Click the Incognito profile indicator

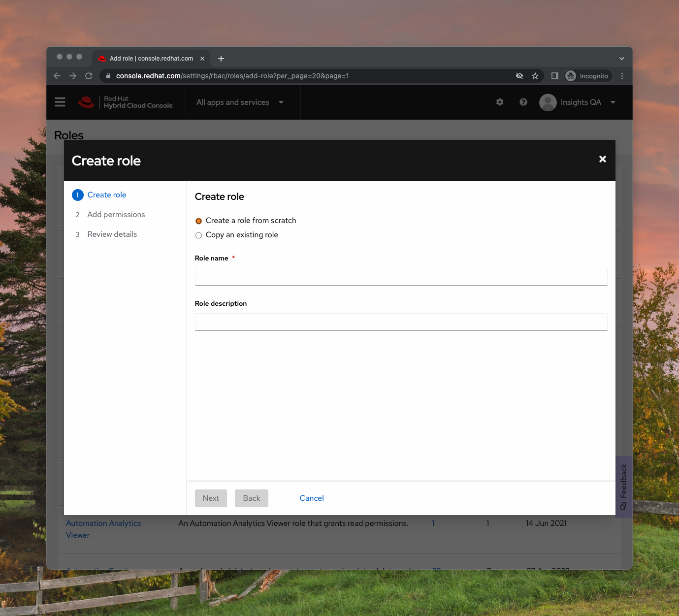coord(588,76)
